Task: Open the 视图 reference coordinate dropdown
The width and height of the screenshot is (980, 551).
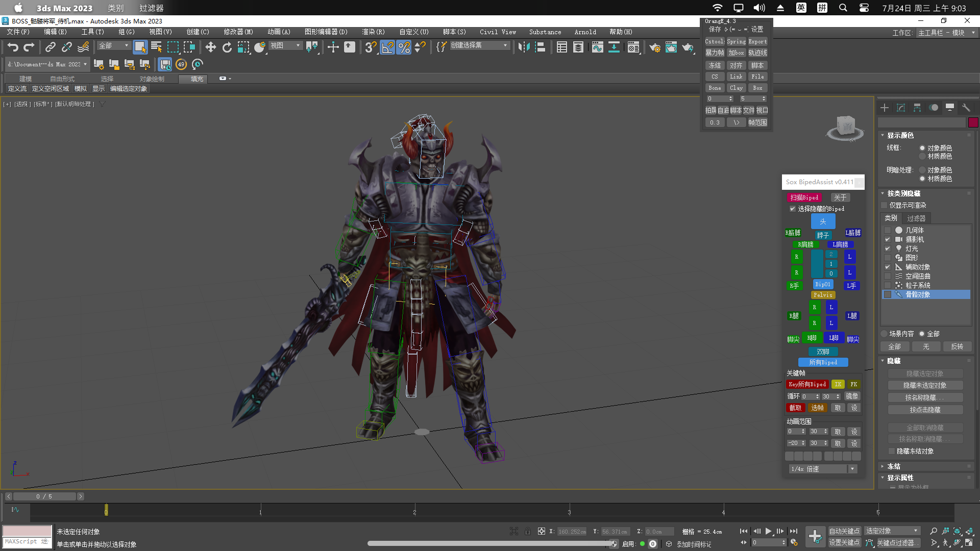Action: (285, 45)
